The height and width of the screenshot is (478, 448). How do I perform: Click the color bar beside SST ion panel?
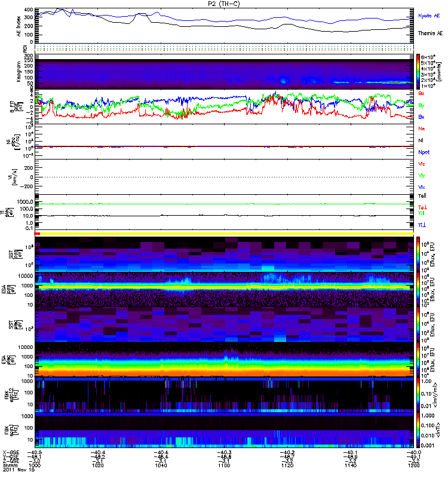pos(418,255)
